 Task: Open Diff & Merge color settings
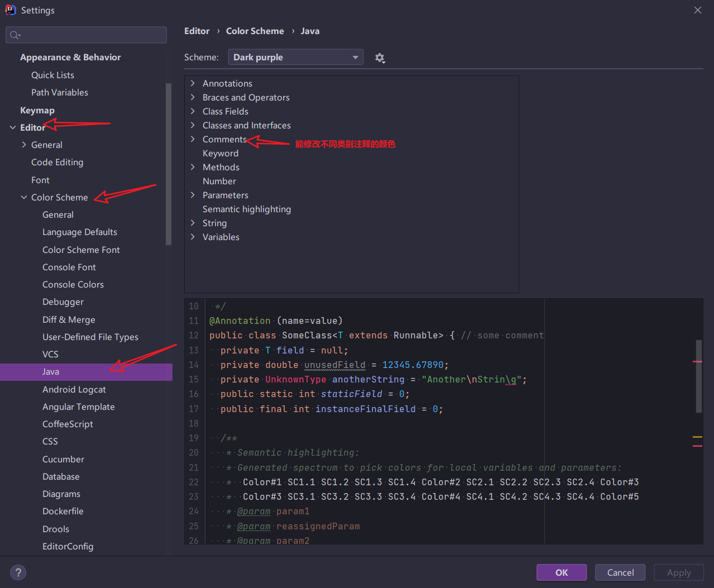pos(69,320)
